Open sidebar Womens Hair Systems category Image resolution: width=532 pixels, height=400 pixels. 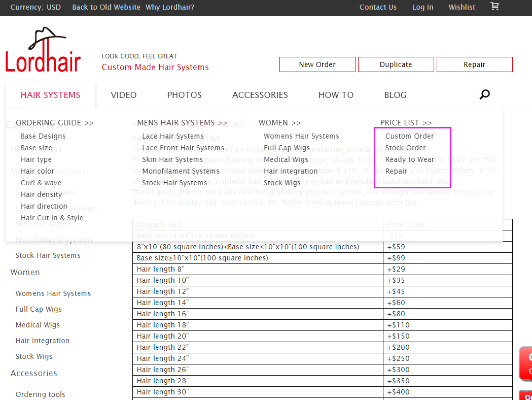53,293
